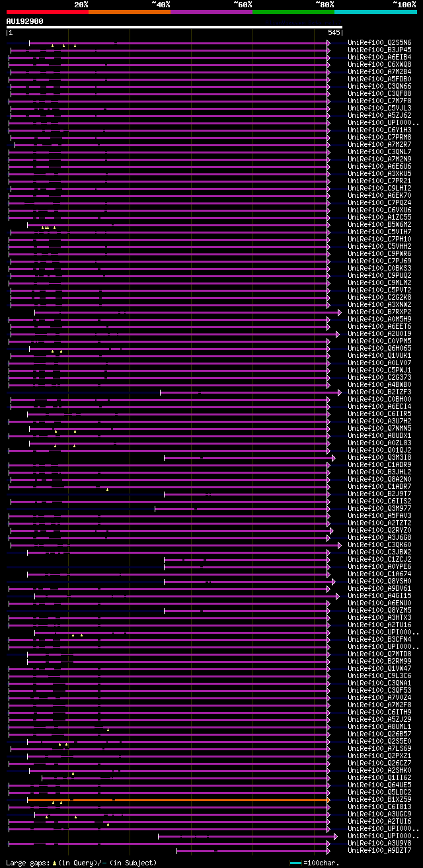Click the UniRef100_Q7NMN5 label
Viewport: 423px width, 868px height.
tap(379, 429)
